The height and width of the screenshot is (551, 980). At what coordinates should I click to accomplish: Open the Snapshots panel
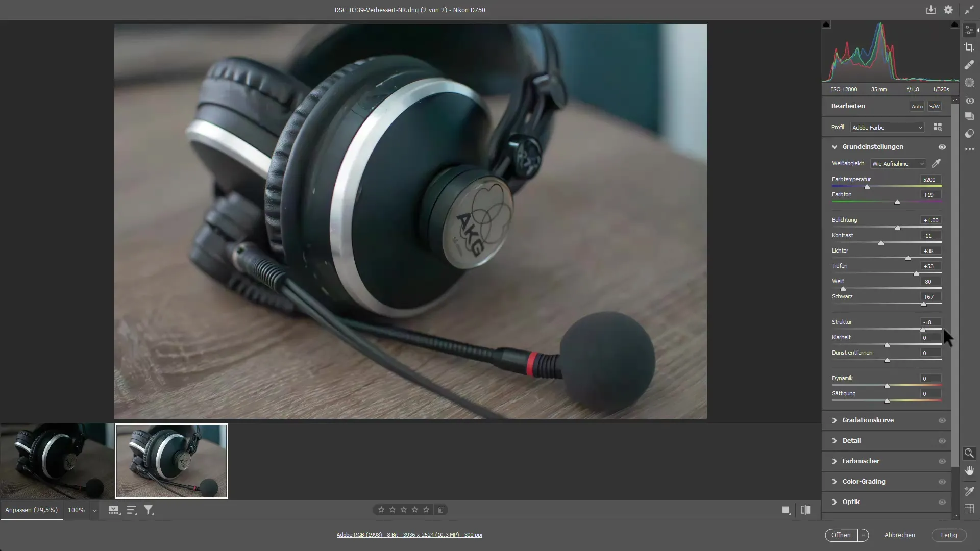click(x=969, y=116)
